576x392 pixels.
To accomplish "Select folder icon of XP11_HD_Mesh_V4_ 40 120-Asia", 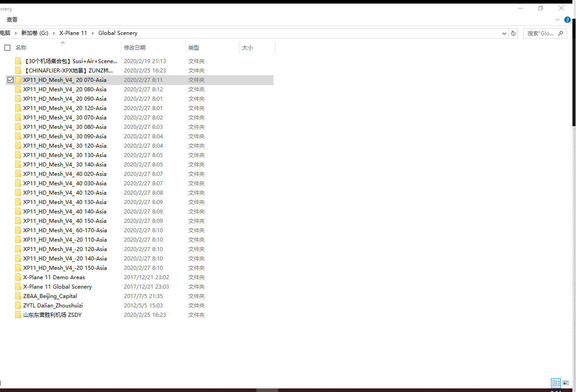I will coord(18,192).
